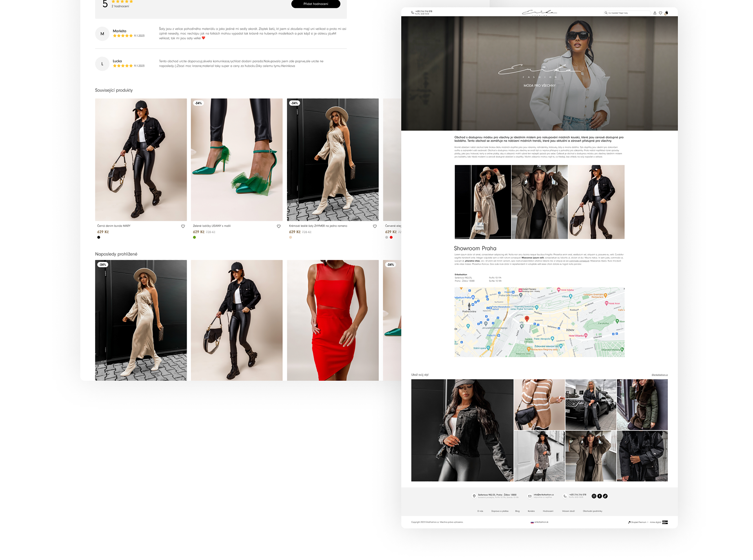Image resolution: width=753 pixels, height=560 pixels.
Task: Toggle heart on Zelené lodičky LISIANY
Action: 279,226
